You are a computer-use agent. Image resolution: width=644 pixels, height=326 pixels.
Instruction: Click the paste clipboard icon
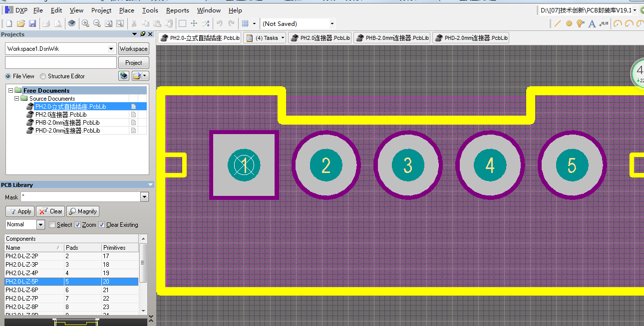click(x=157, y=23)
